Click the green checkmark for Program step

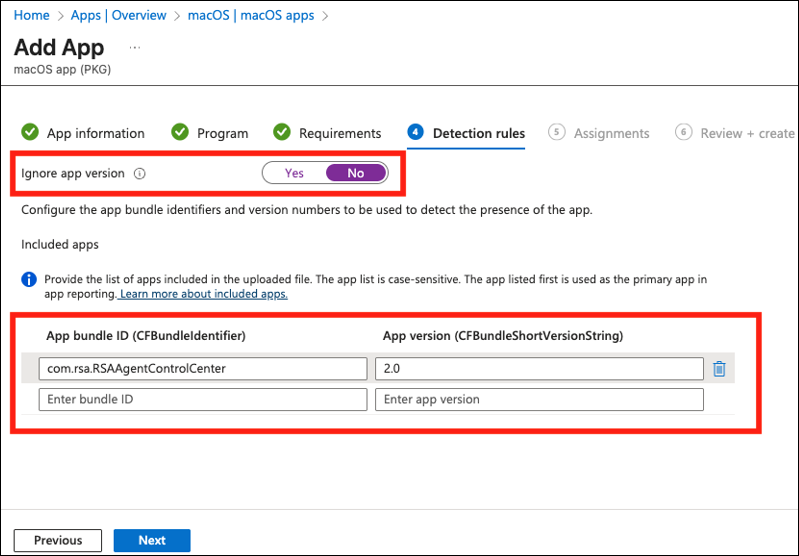click(180, 133)
